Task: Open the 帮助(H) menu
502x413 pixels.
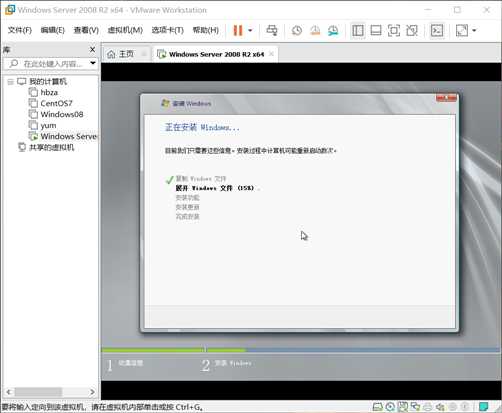Action: coord(205,30)
